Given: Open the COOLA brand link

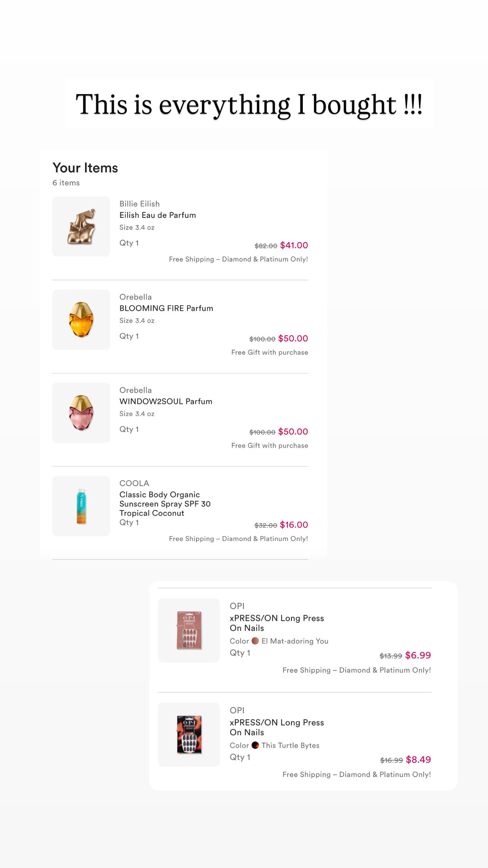Looking at the screenshot, I should click(134, 483).
